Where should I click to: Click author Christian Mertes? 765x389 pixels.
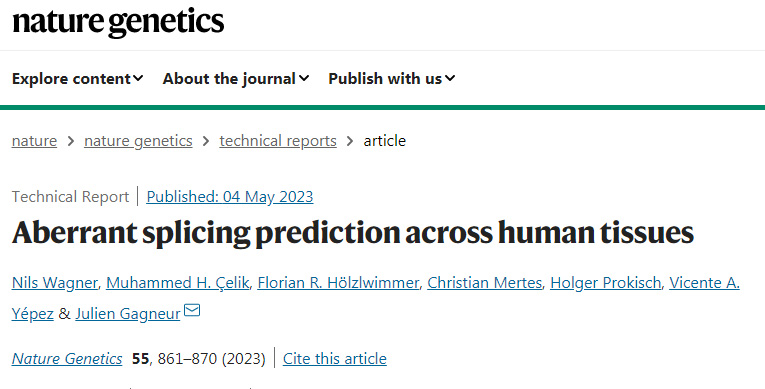tap(484, 283)
